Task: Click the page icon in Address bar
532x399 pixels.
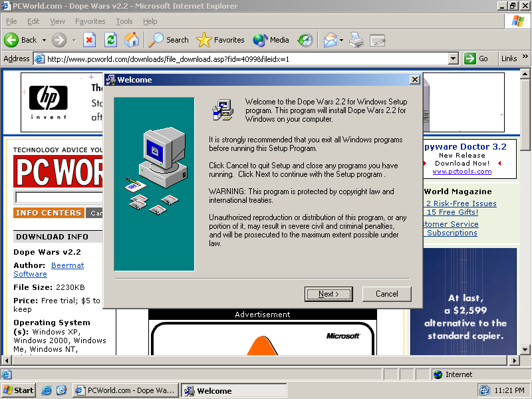Action: click(x=39, y=59)
